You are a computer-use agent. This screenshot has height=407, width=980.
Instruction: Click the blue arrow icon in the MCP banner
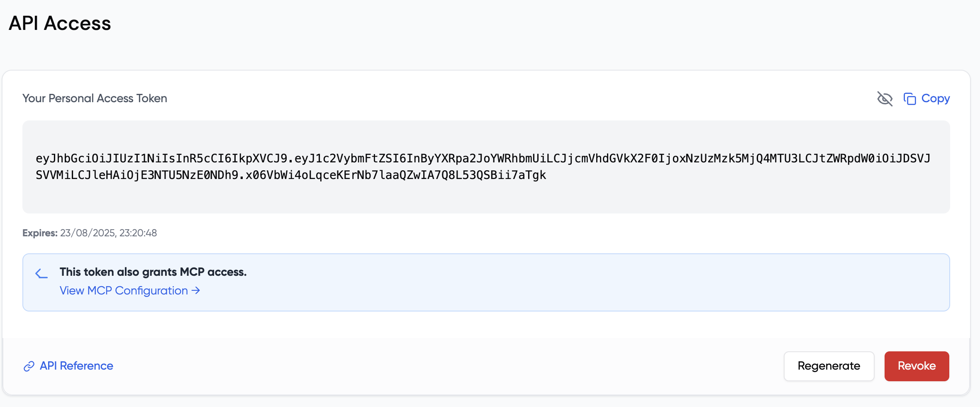[x=41, y=273]
